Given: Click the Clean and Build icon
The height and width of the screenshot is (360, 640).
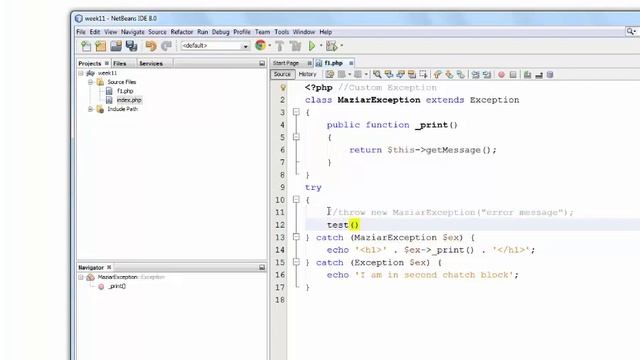Looking at the screenshot, I should tap(295, 46).
